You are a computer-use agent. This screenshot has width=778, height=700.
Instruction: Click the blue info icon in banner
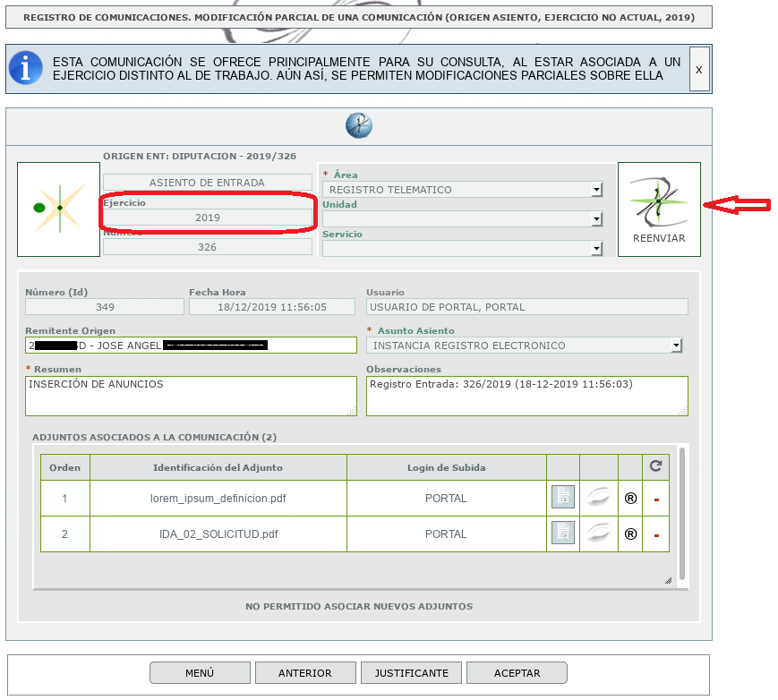(x=25, y=68)
